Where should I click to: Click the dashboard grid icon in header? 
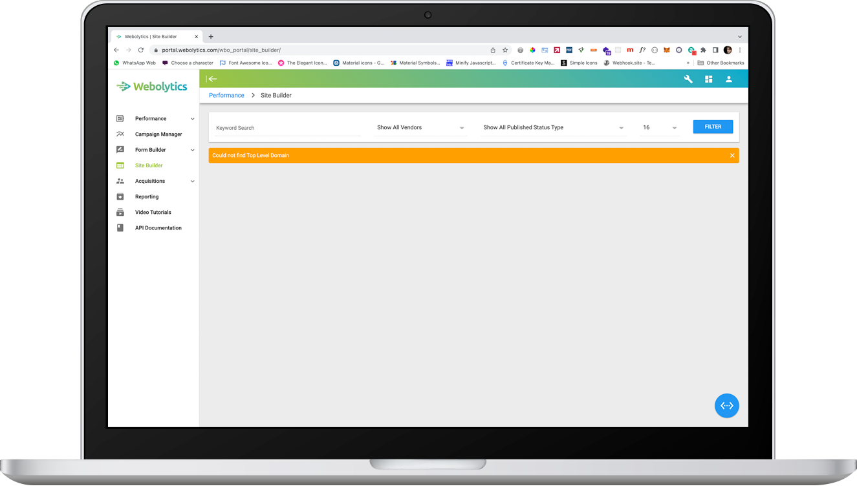click(708, 78)
